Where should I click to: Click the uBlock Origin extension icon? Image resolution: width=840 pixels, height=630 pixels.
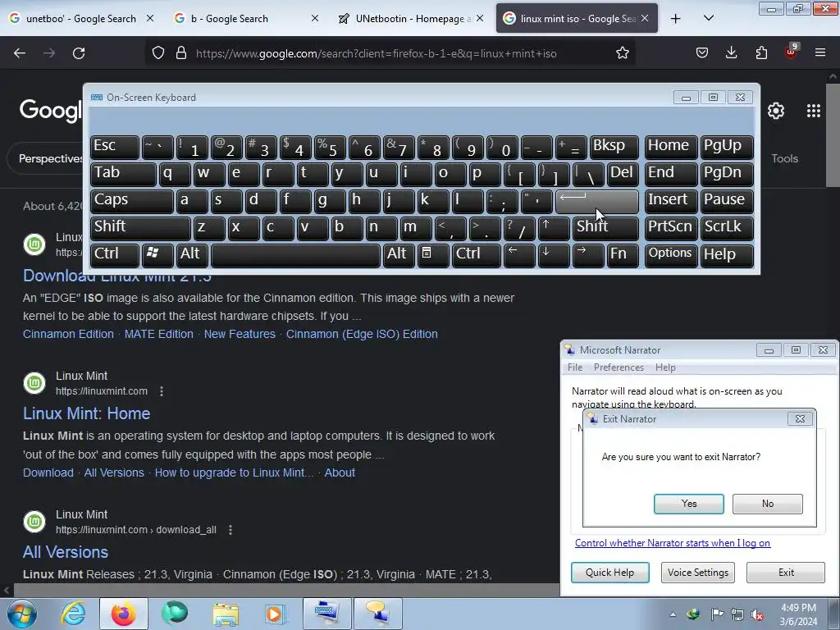pyautogui.click(x=791, y=52)
